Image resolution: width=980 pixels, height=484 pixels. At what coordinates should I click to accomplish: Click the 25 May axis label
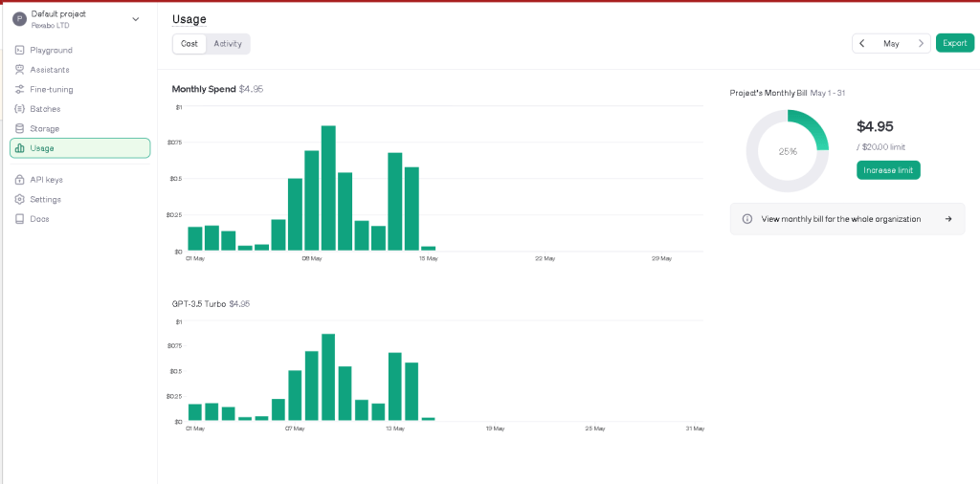[x=595, y=429]
